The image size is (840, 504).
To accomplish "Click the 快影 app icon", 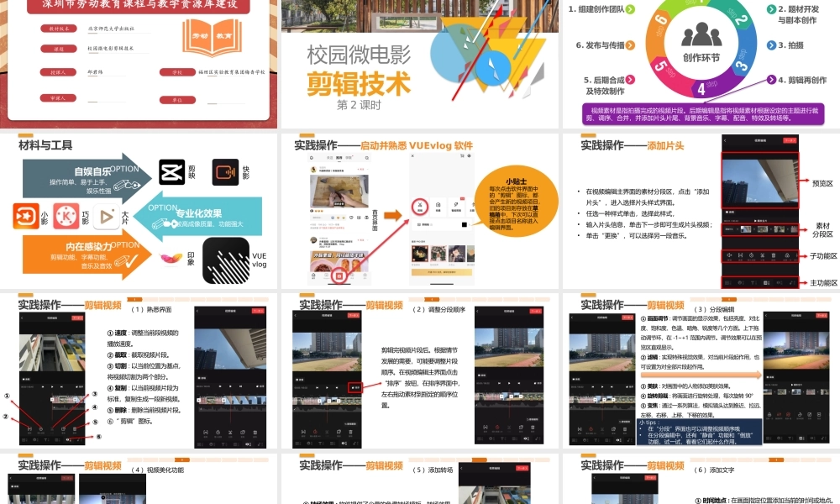I will [225, 172].
